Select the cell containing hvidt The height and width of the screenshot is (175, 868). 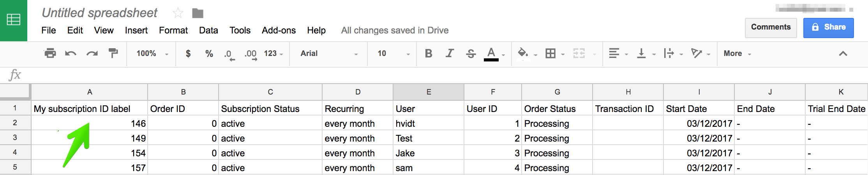[429, 123]
